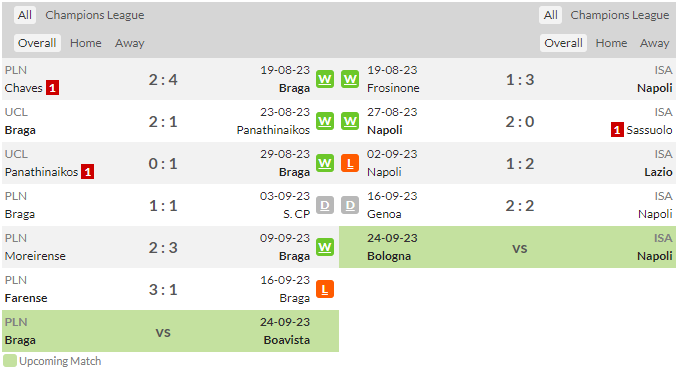
Task: Select the right Champions League filter tab
Action: point(620,15)
